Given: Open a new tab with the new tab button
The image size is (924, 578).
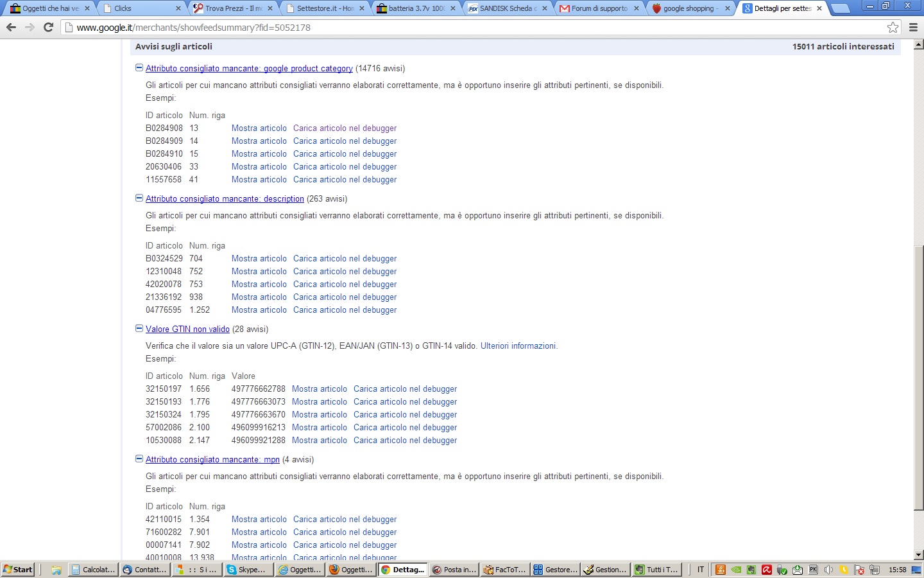Looking at the screenshot, I should (x=840, y=8).
